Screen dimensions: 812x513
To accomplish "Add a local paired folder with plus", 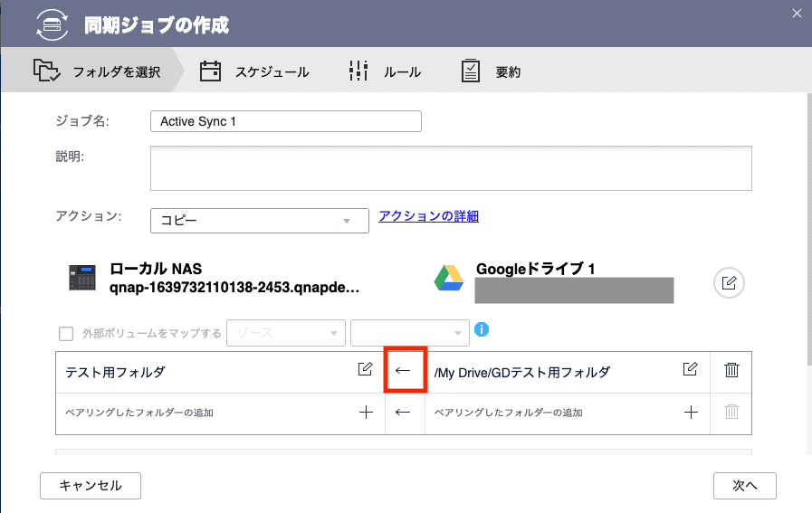I will click(x=366, y=412).
